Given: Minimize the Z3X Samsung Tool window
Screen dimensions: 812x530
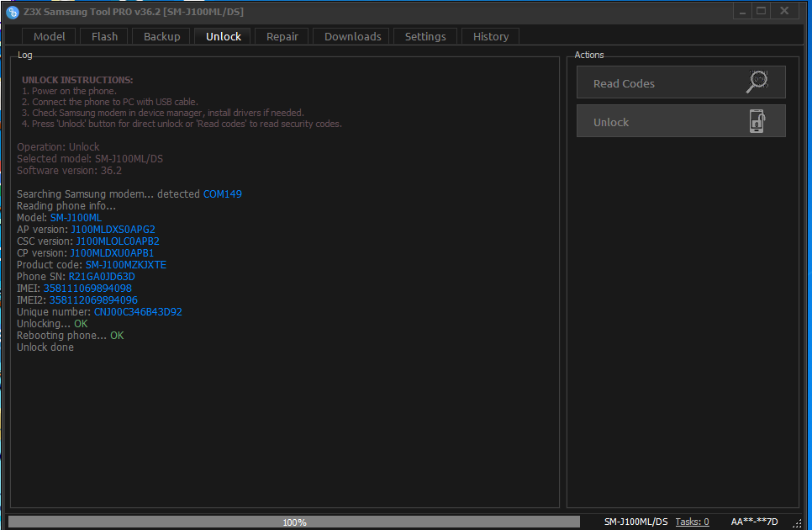Looking at the screenshot, I should (742, 11).
